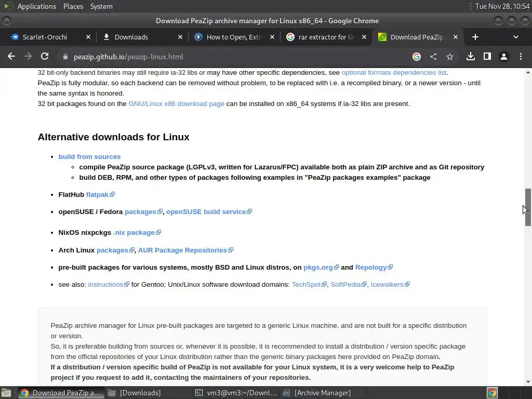532x399 pixels.
Task: Close the rar extractor search tab
Action: [364, 37]
